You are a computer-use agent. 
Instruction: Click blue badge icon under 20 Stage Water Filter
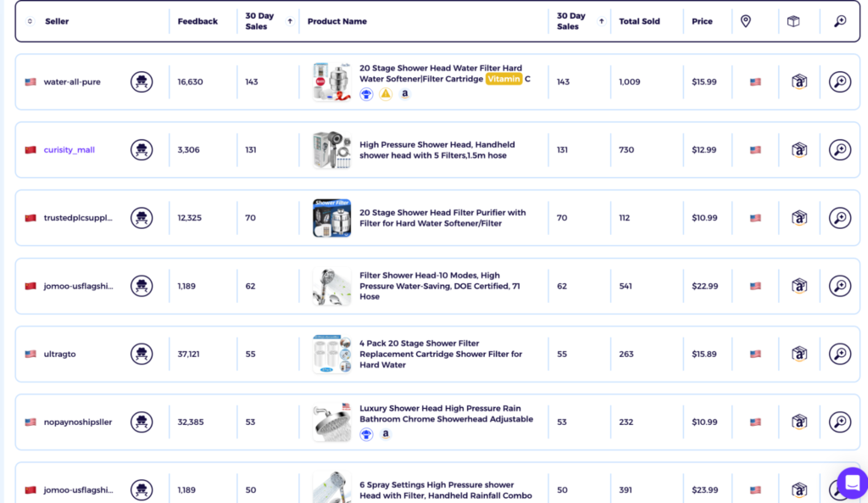pos(366,94)
